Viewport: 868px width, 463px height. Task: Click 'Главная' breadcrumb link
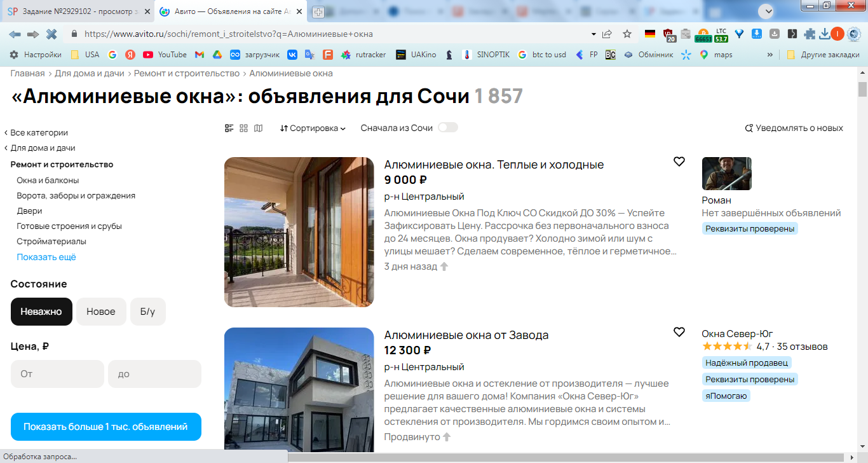27,73
